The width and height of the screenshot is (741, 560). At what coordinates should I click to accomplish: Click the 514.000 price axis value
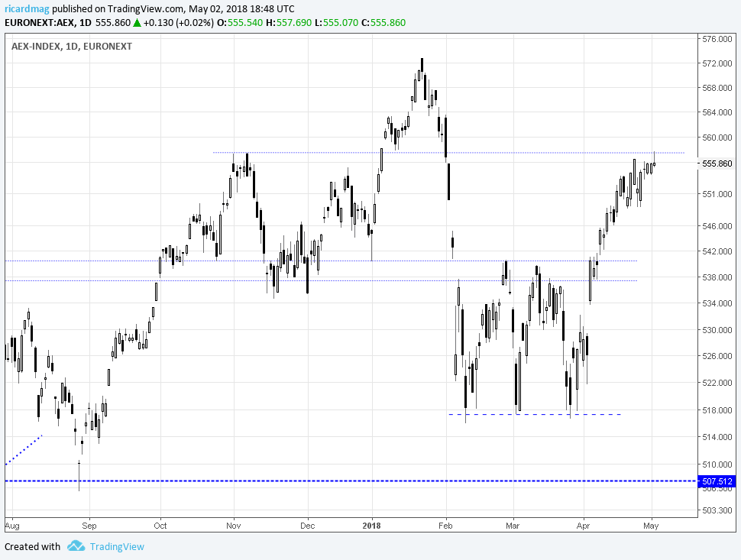point(717,437)
